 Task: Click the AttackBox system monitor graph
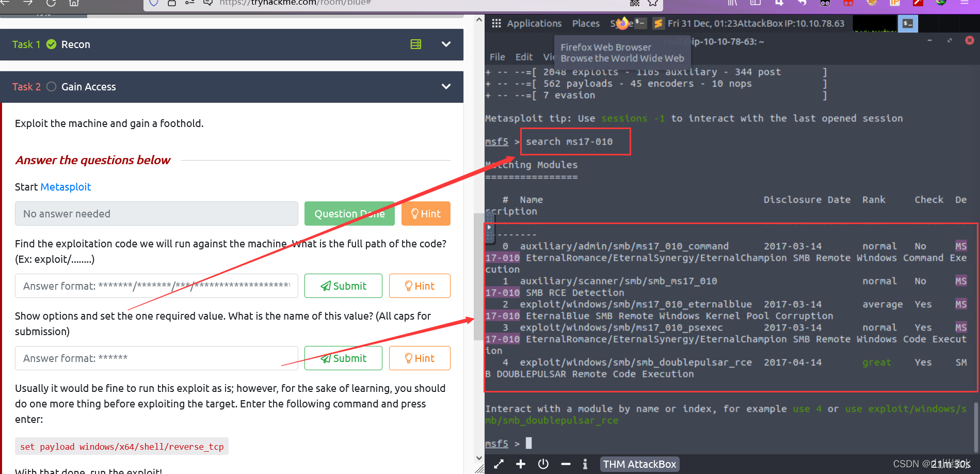[x=875, y=24]
